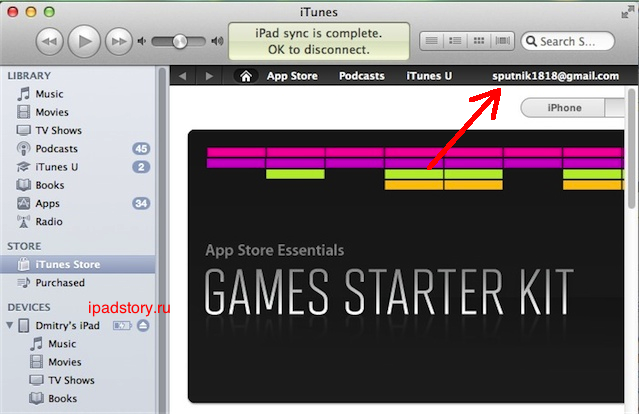The width and height of the screenshot is (639, 414).
Task: Switch to song list view
Action: (432, 41)
